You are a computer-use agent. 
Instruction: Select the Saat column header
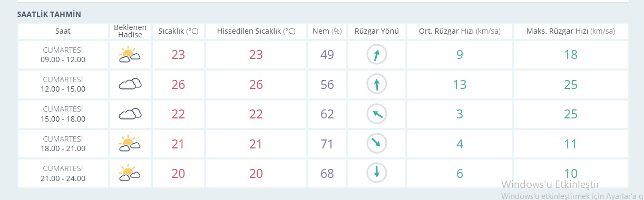click(63, 31)
